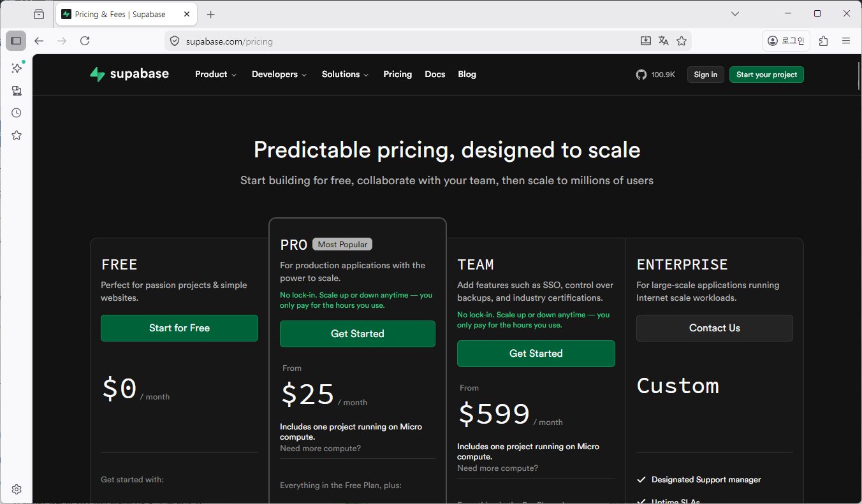
Task: Reload the current page
Action: [x=85, y=41]
